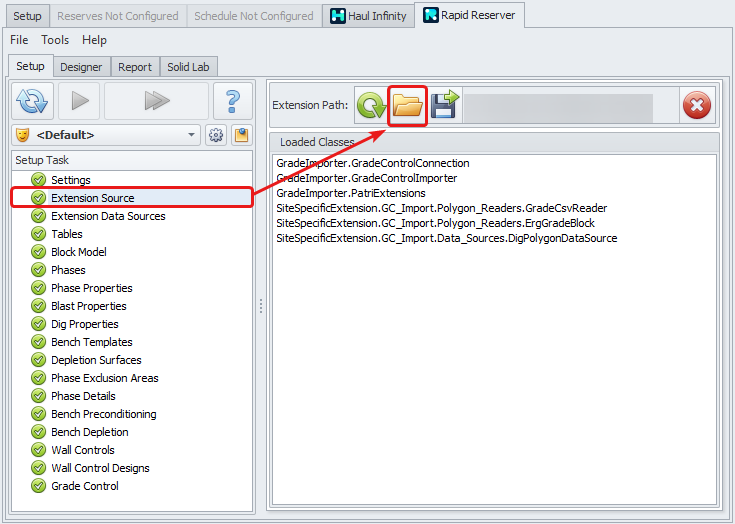Select the Phase Exclusion Areas task
The image size is (735, 524).
105,378
